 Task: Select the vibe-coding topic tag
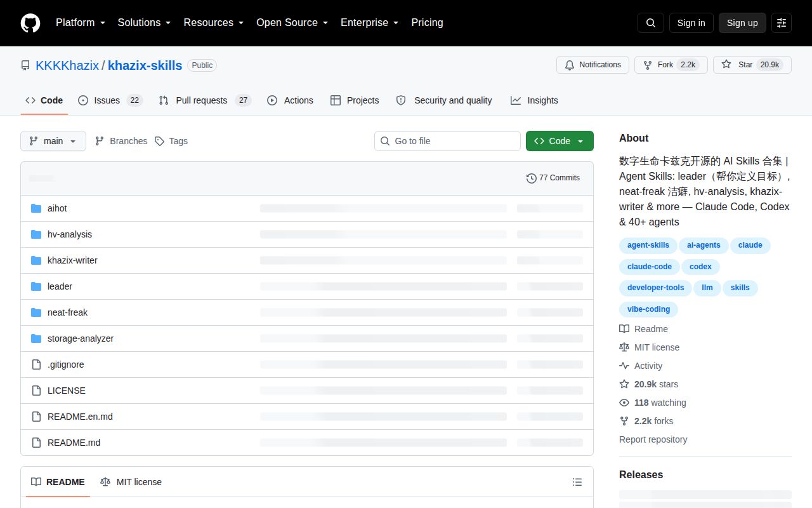click(x=648, y=309)
